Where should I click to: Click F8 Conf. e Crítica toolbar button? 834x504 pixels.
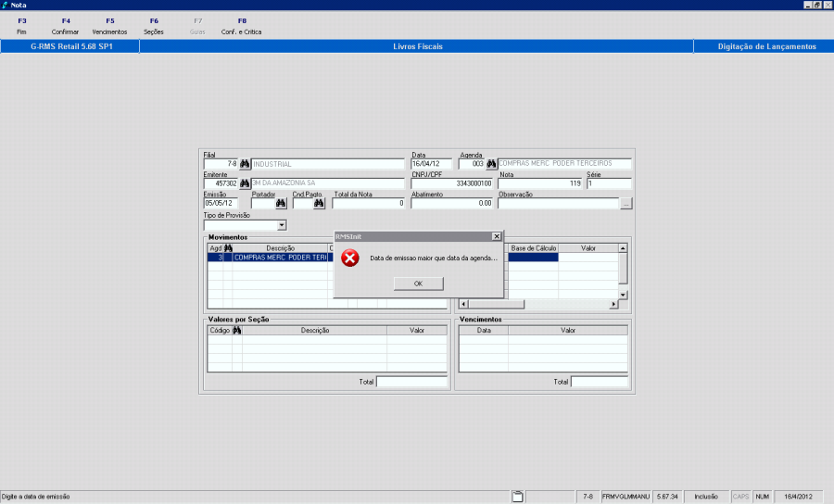(x=242, y=26)
